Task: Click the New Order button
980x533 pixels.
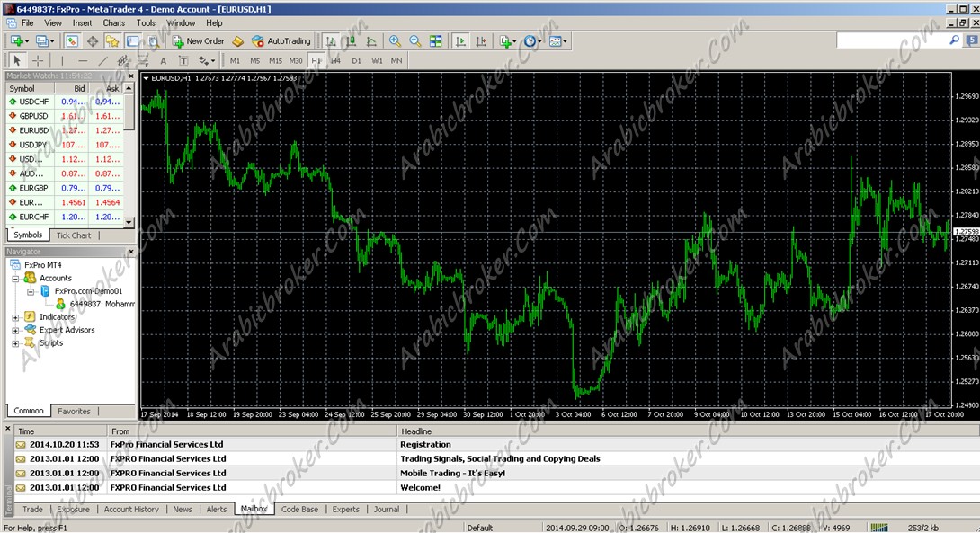Action: point(199,41)
